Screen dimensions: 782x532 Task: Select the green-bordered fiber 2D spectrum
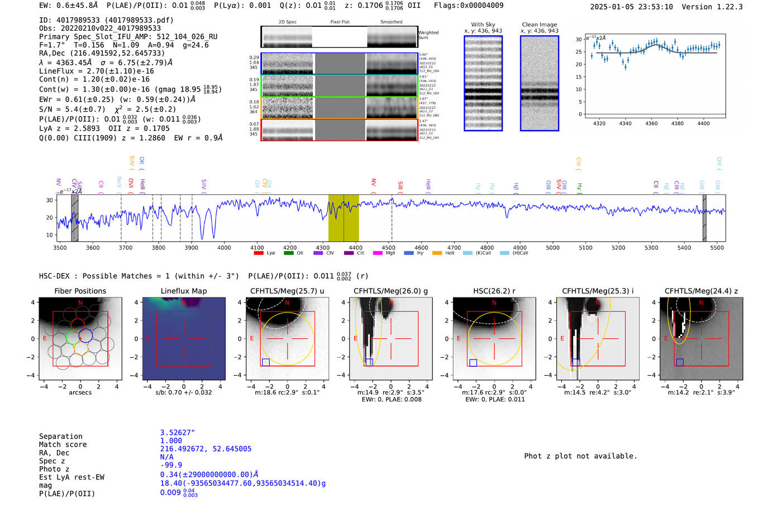[x=339, y=86]
